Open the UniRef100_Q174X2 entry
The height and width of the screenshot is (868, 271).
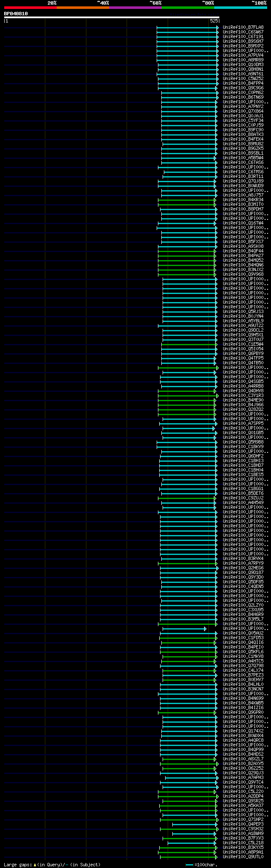coord(243,731)
